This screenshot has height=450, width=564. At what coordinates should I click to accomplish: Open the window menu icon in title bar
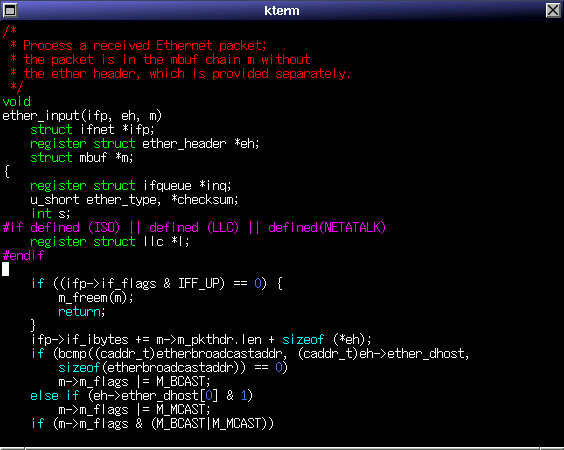coord(10,10)
